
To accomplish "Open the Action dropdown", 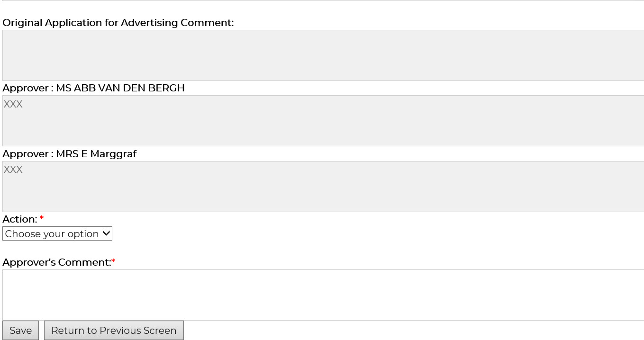I will click(57, 233).
